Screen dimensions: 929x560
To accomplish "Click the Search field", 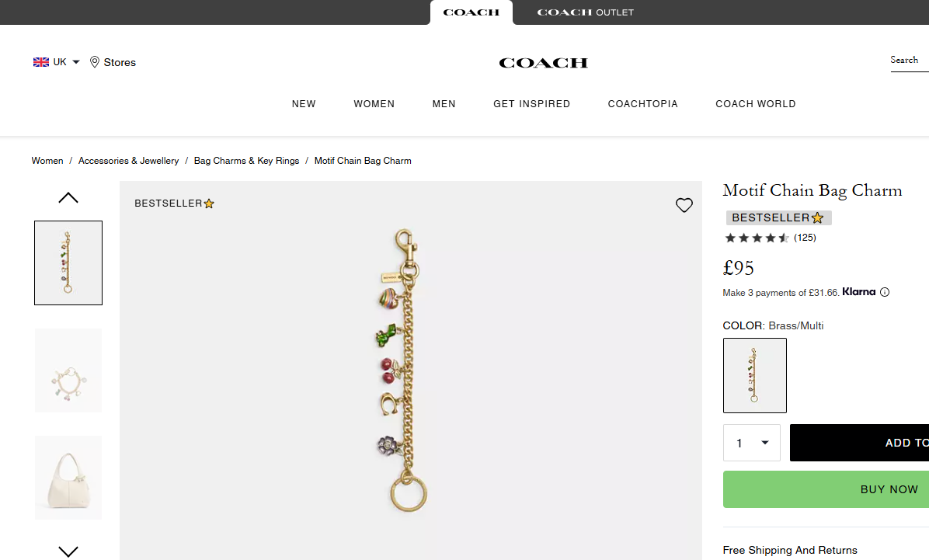I will 908,61.
